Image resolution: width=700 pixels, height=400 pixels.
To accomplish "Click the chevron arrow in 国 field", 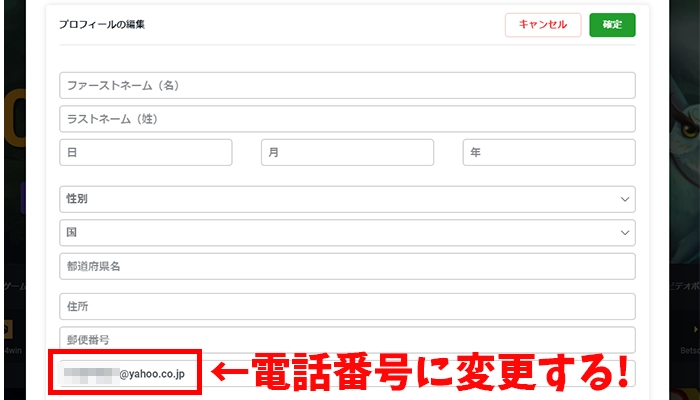I will tap(624, 232).
